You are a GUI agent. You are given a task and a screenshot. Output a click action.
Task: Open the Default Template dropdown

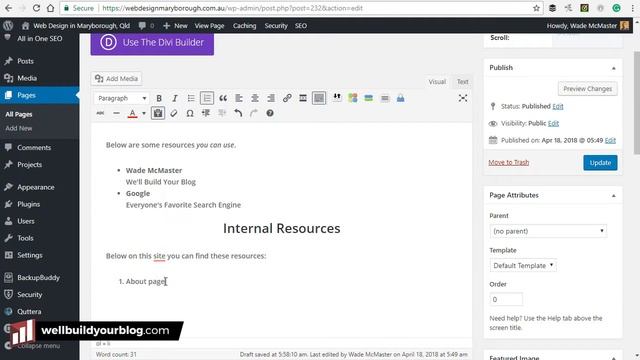point(523,265)
